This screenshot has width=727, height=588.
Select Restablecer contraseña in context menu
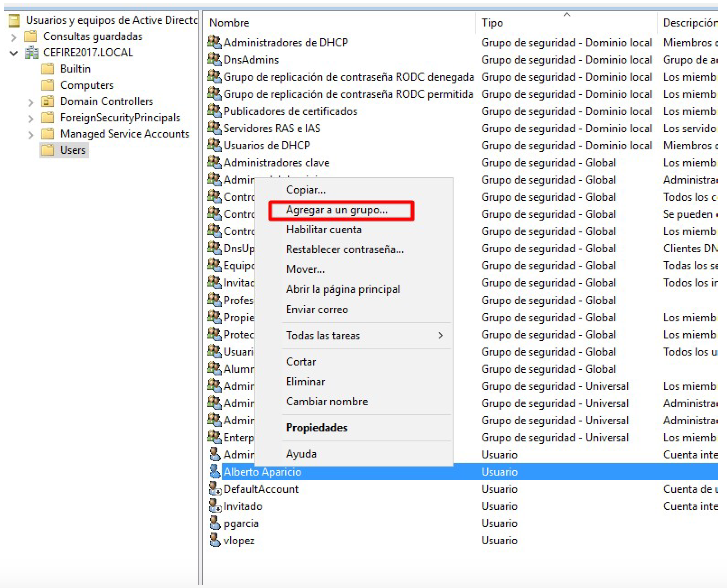point(344,249)
